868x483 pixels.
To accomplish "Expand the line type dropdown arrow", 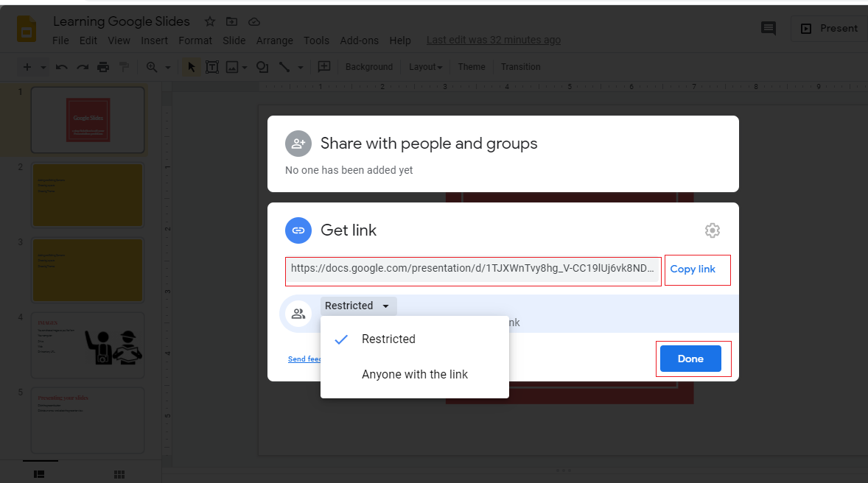I will coord(301,68).
